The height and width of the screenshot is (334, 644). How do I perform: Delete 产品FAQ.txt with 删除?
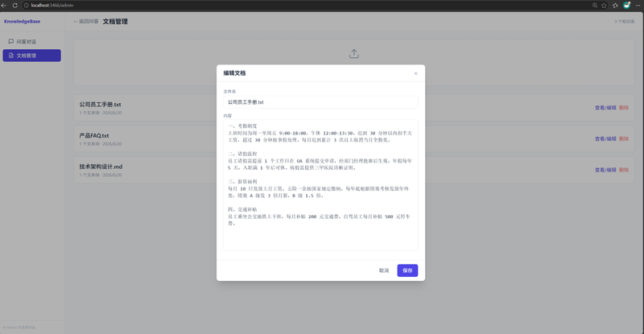point(624,139)
